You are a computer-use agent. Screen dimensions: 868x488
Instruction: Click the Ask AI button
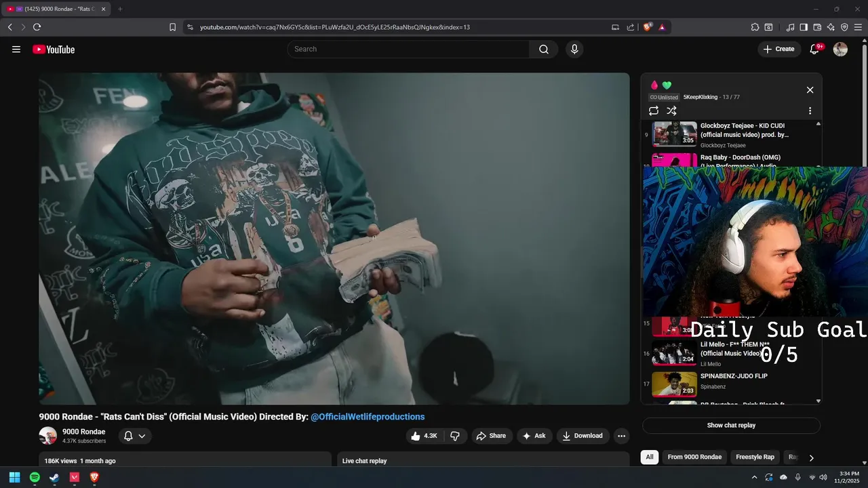coord(534,436)
